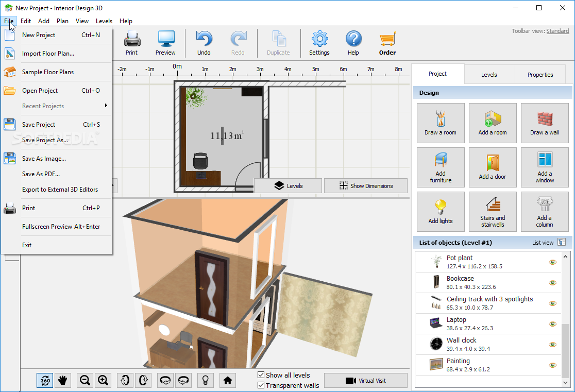This screenshot has height=392, width=575.
Task: Choose Add a door tool
Action: click(x=493, y=167)
